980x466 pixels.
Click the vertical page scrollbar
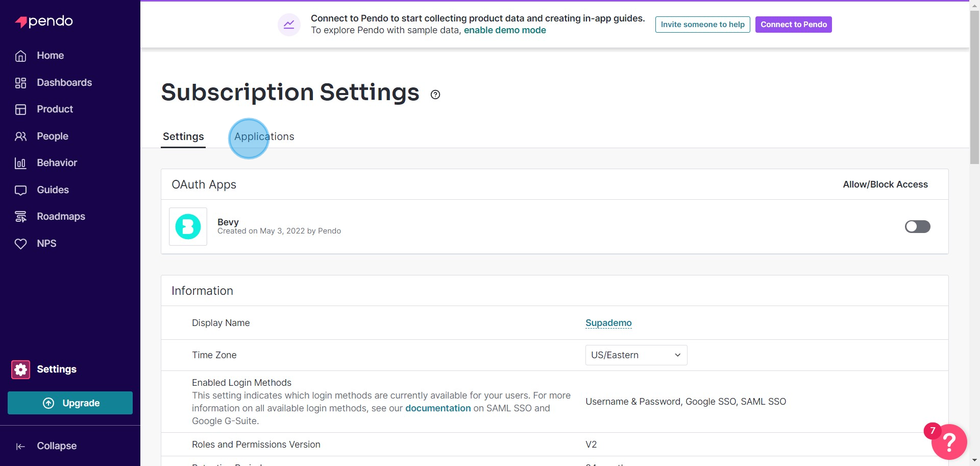click(x=974, y=87)
